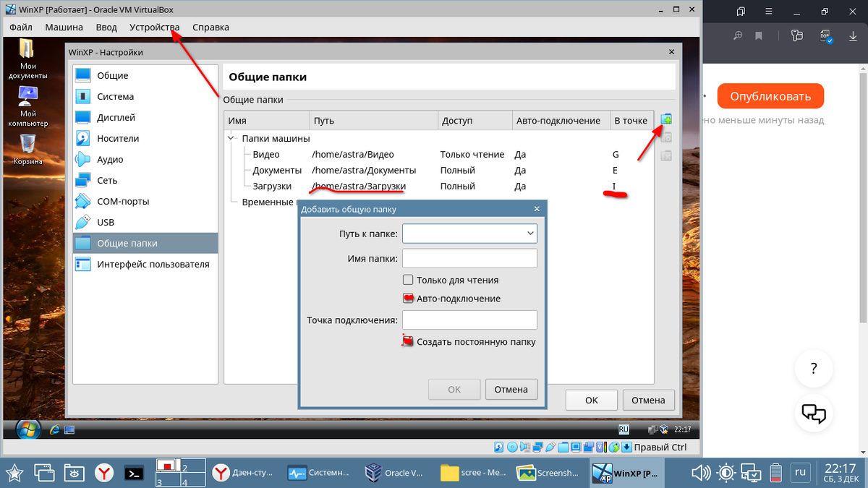This screenshot has width=868, height=488.
Task: Click the network indicator in VirtualBox status bar
Action: [537, 447]
